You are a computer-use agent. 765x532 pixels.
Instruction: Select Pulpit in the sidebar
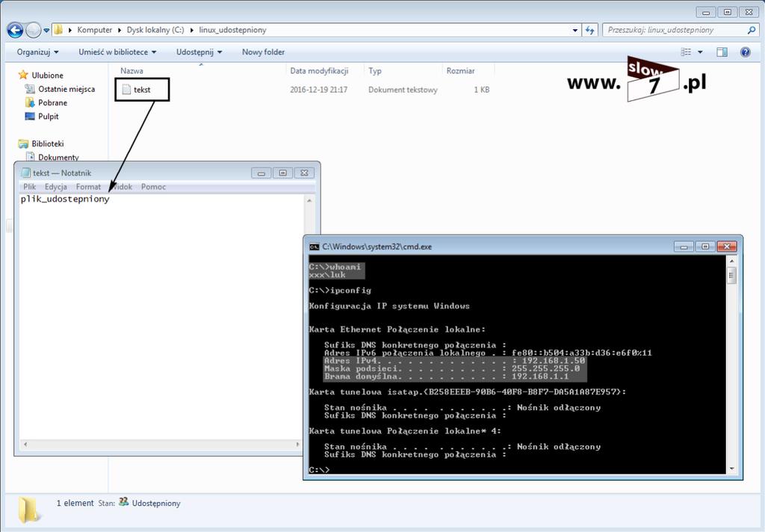(x=49, y=116)
